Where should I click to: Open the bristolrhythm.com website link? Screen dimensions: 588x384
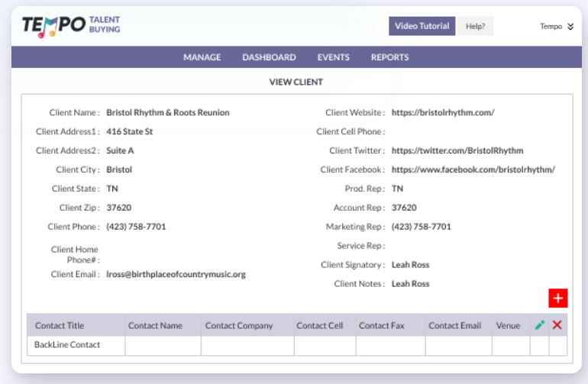pyautogui.click(x=443, y=112)
